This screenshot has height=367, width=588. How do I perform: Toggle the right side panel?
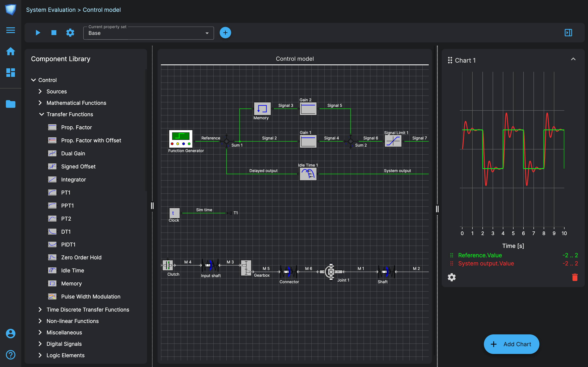[x=568, y=33]
